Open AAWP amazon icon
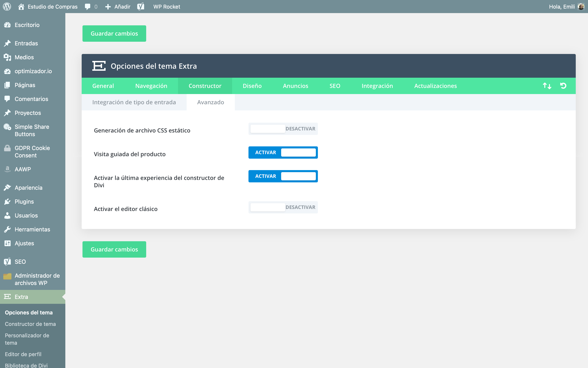 [x=7, y=169]
